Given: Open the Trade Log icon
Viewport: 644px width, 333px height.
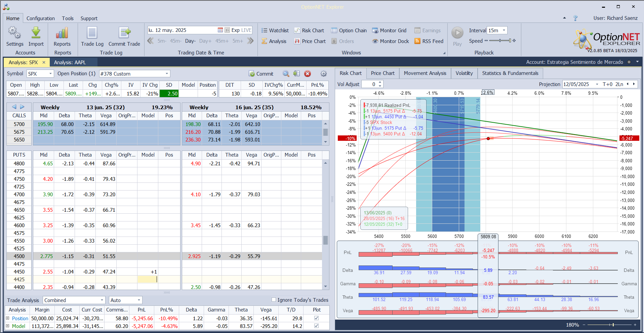Looking at the screenshot, I should tap(92, 37).
